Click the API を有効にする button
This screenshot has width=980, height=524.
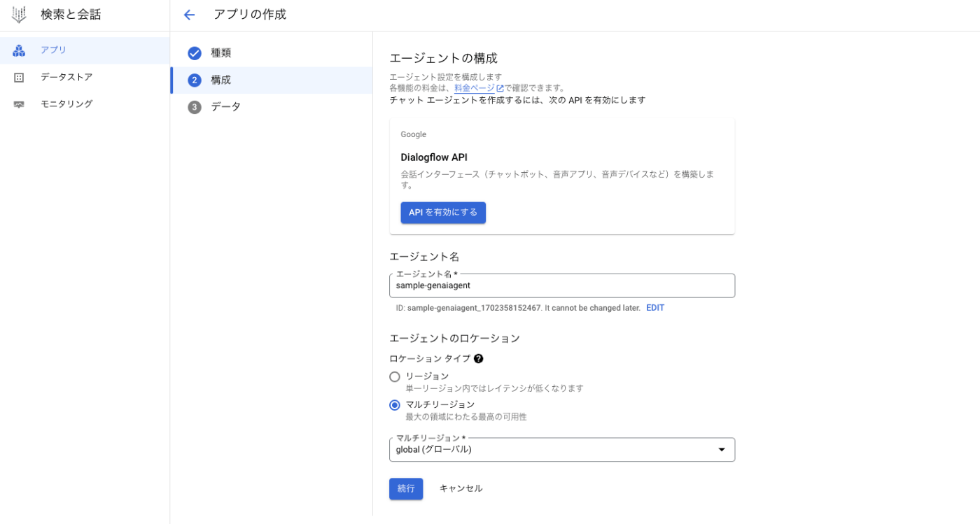point(443,213)
